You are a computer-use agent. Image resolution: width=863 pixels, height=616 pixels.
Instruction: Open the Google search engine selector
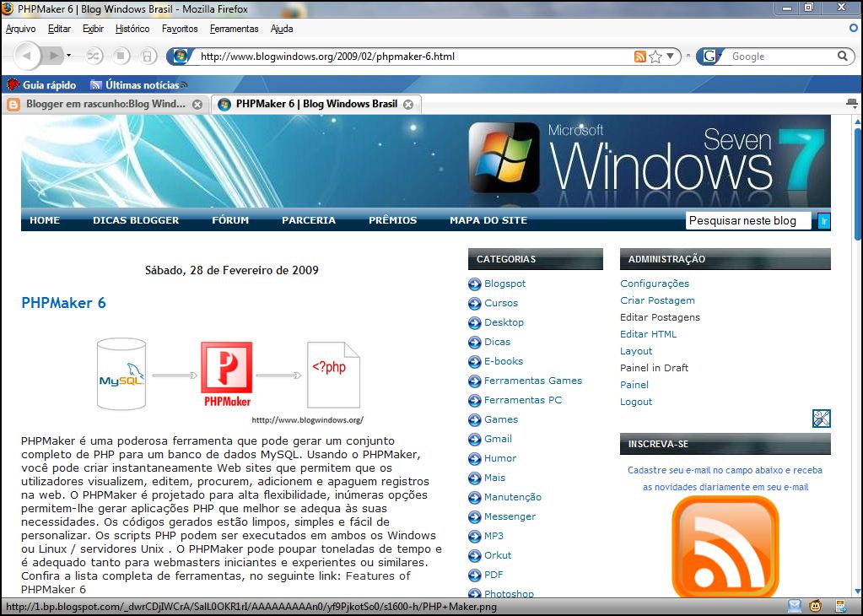tap(710, 57)
